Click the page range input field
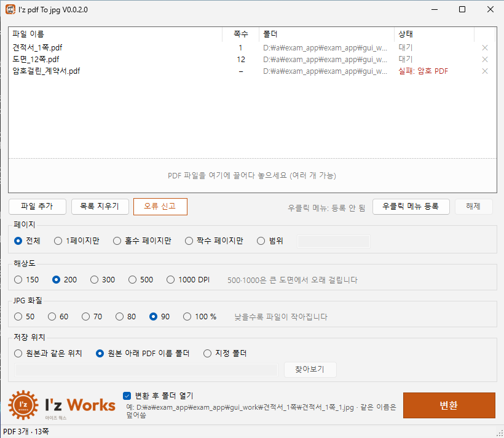This screenshot has height=438, width=504. point(334,241)
